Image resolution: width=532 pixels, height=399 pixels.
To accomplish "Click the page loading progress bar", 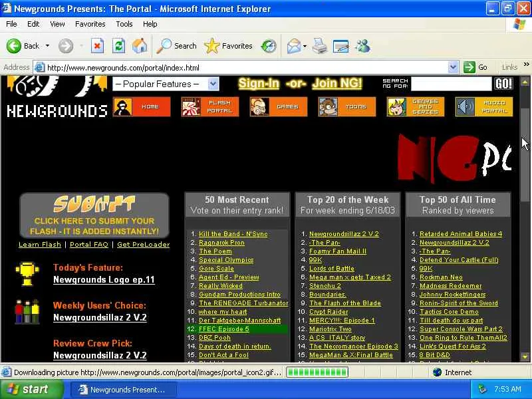I will pyautogui.click(x=317, y=372).
